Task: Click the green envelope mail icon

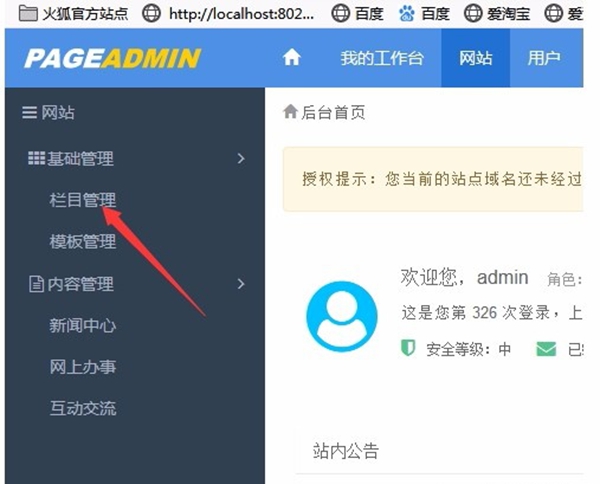Action: click(546, 349)
